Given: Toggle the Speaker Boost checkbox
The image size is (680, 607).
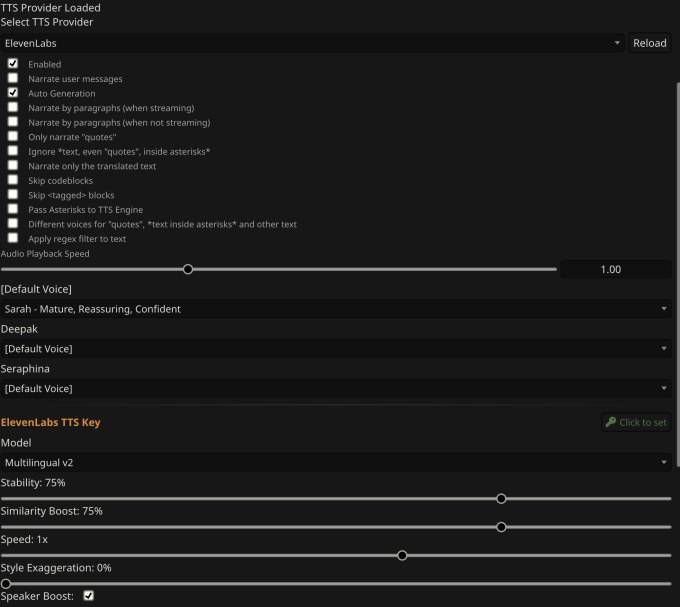Looking at the screenshot, I should [88, 596].
